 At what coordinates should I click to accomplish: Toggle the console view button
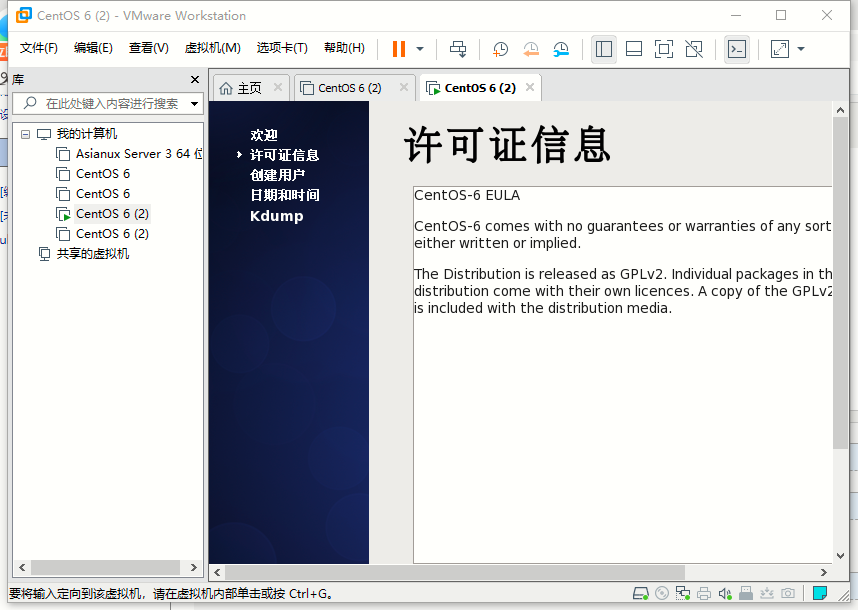pyautogui.click(x=737, y=49)
